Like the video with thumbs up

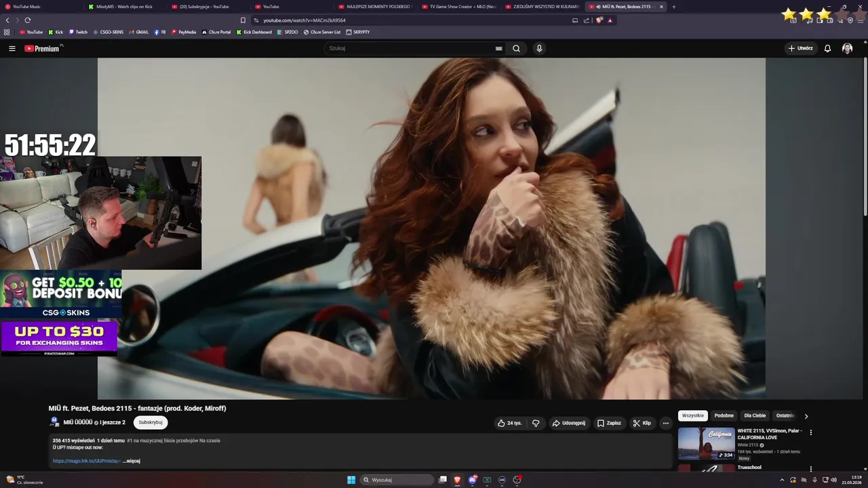pyautogui.click(x=509, y=423)
